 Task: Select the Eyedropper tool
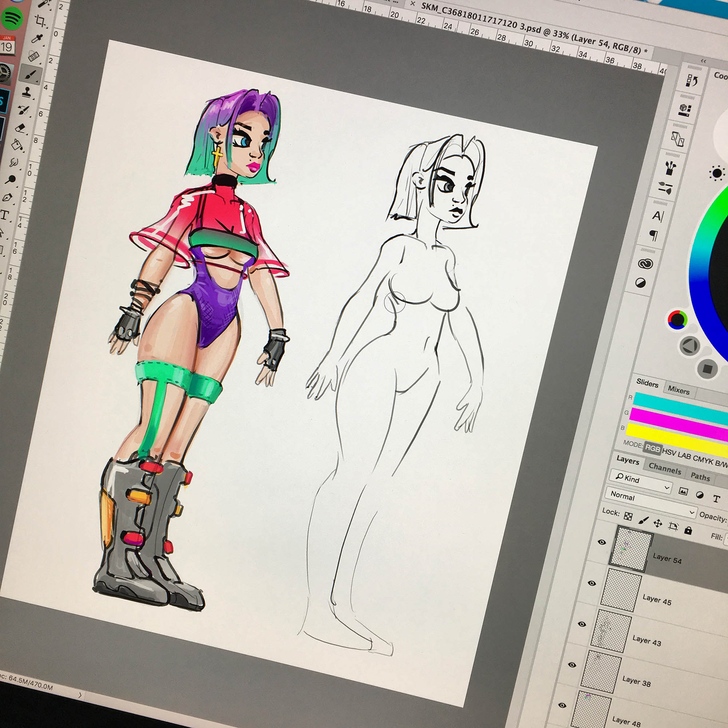coord(37,38)
